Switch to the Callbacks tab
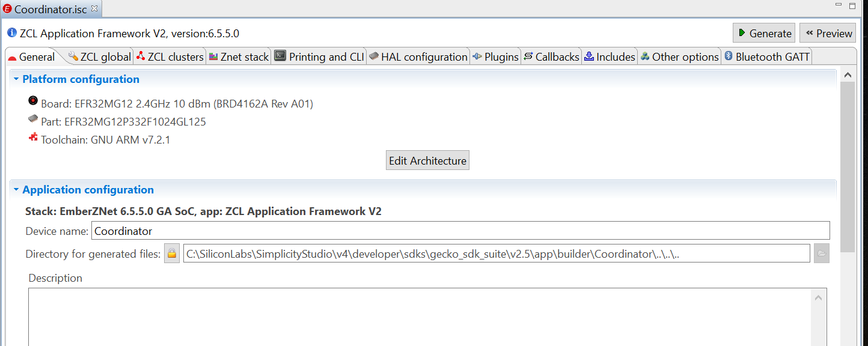Viewport: 868px width, 346px height. [x=551, y=57]
